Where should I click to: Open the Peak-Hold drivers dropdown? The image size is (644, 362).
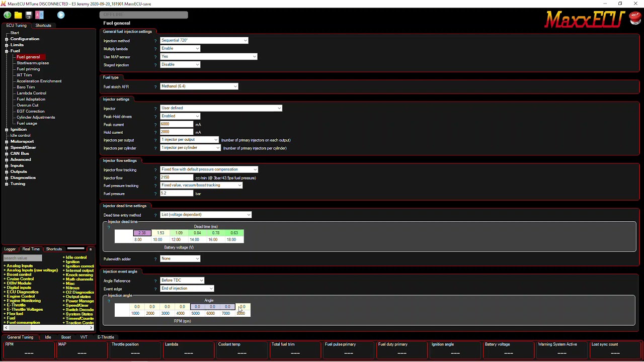(x=180, y=116)
